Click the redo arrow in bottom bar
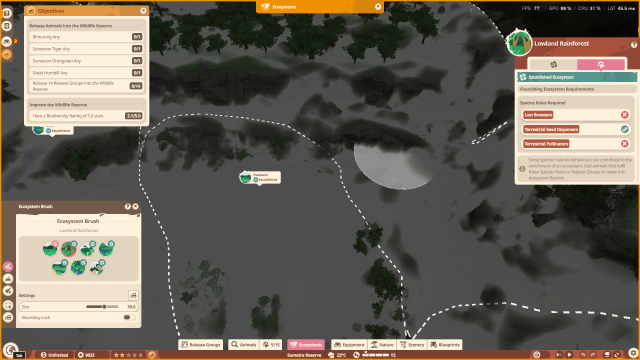The image size is (640, 360). (593, 355)
